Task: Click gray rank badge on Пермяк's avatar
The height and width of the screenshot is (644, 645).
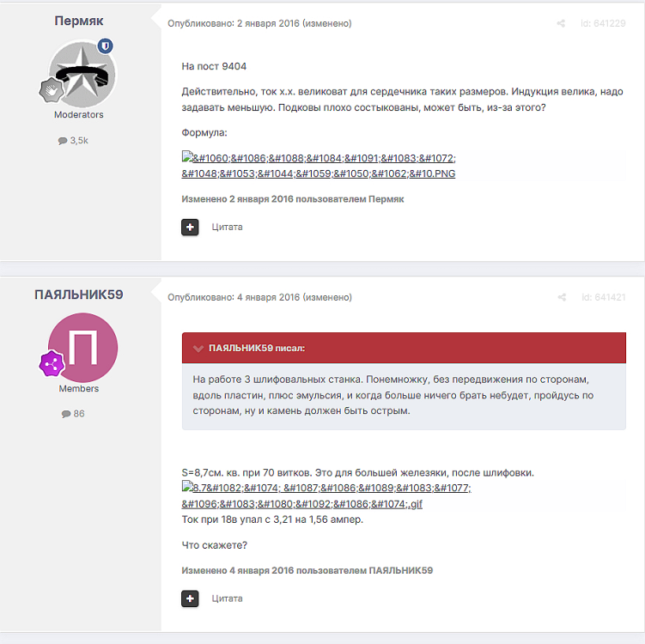Action: coord(52,90)
